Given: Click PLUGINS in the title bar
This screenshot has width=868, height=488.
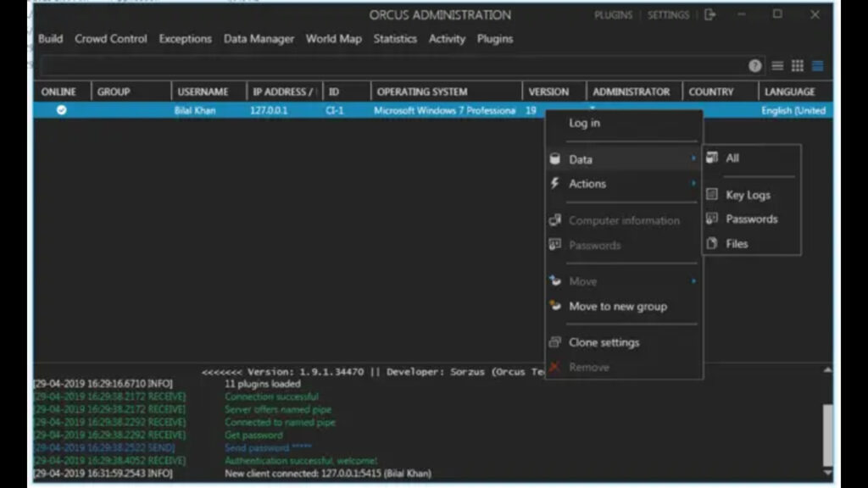Looking at the screenshot, I should click(613, 15).
